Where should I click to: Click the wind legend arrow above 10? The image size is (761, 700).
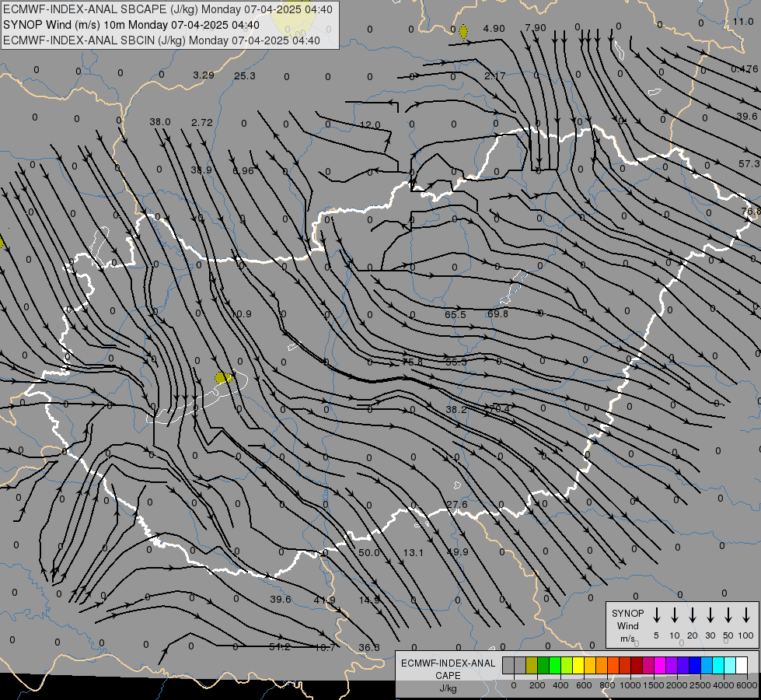click(x=674, y=615)
